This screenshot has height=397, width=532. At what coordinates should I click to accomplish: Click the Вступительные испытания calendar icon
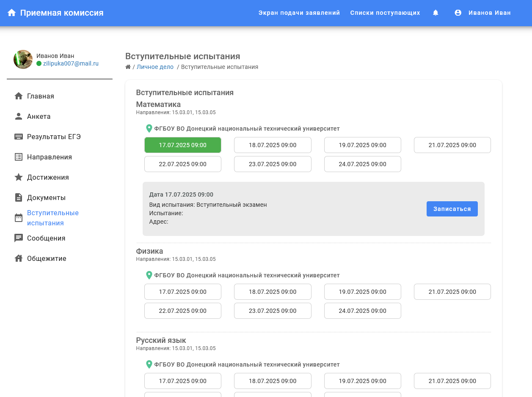tap(19, 218)
